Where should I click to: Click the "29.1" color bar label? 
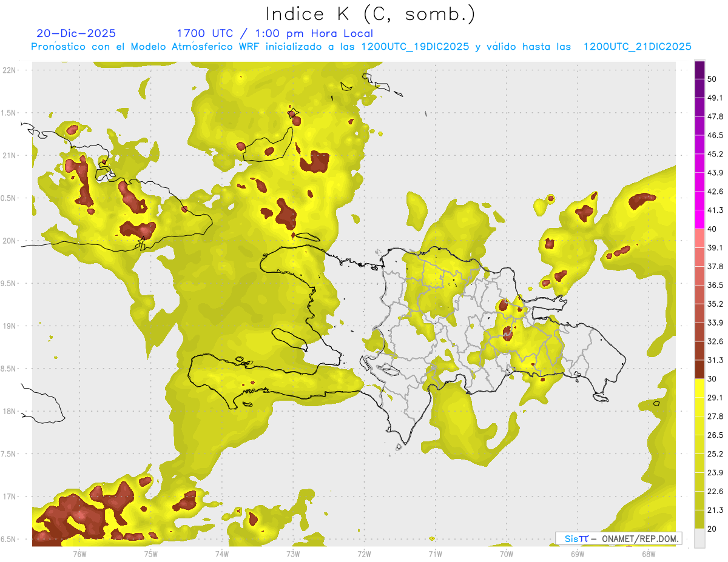(x=715, y=398)
